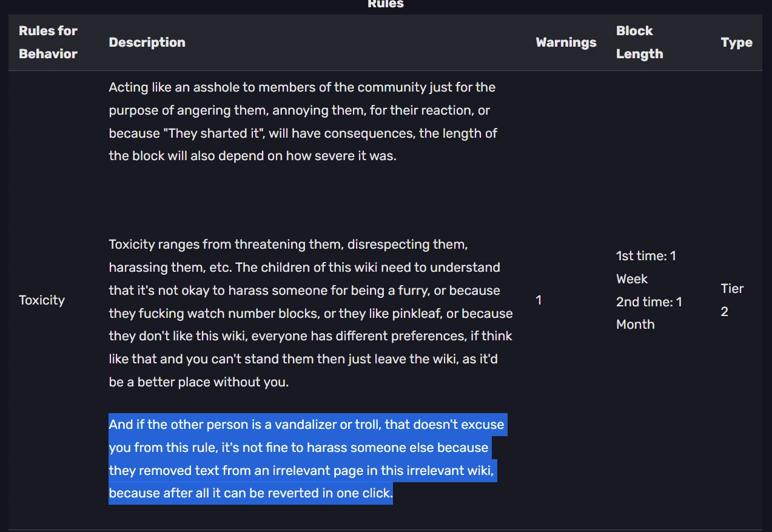Click the 'Warnings' column header
Image resolution: width=772 pixels, height=532 pixels.
566,42
